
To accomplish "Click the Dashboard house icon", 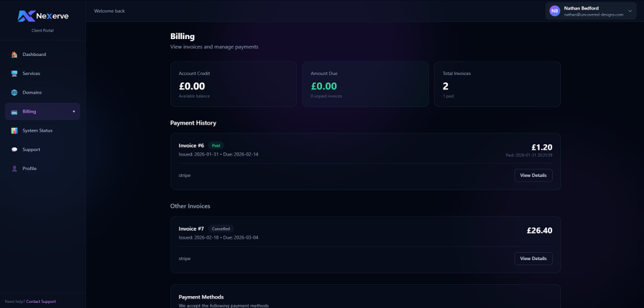I will click(14, 55).
